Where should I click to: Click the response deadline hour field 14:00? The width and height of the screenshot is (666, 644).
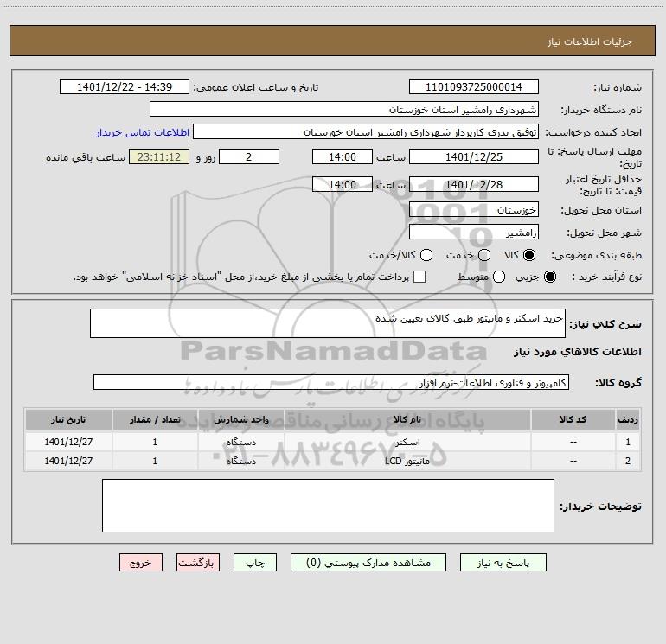coord(343,156)
